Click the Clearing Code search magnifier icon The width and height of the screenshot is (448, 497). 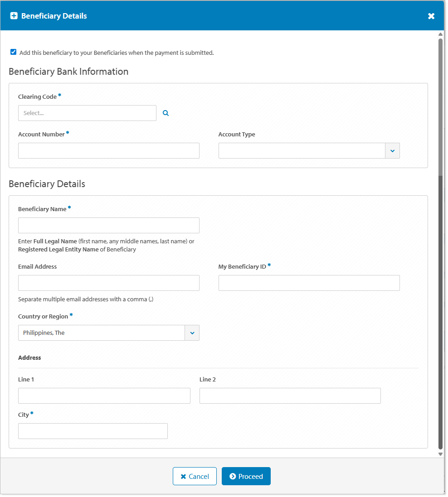coord(166,113)
